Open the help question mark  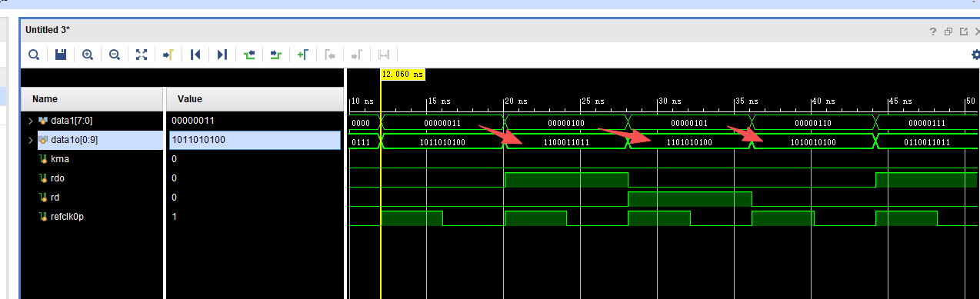point(932,32)
